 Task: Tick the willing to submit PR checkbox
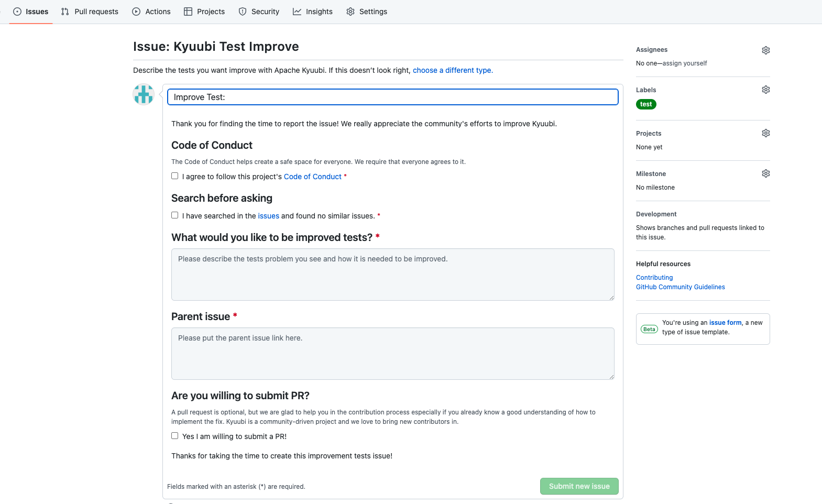click(175, 436)
